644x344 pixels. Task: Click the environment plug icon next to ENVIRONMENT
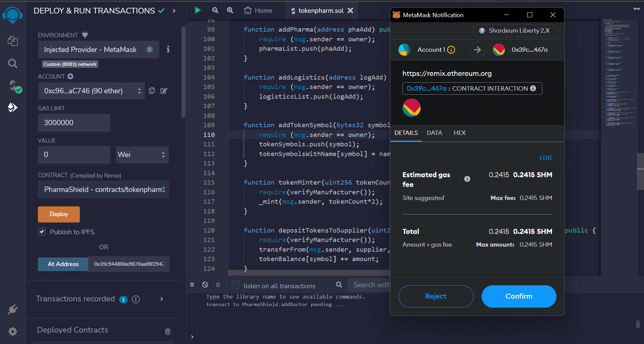(85, 35)
